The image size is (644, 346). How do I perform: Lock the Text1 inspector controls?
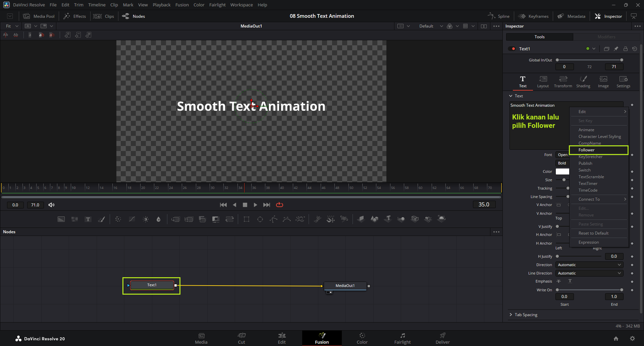tap(625, 49)
